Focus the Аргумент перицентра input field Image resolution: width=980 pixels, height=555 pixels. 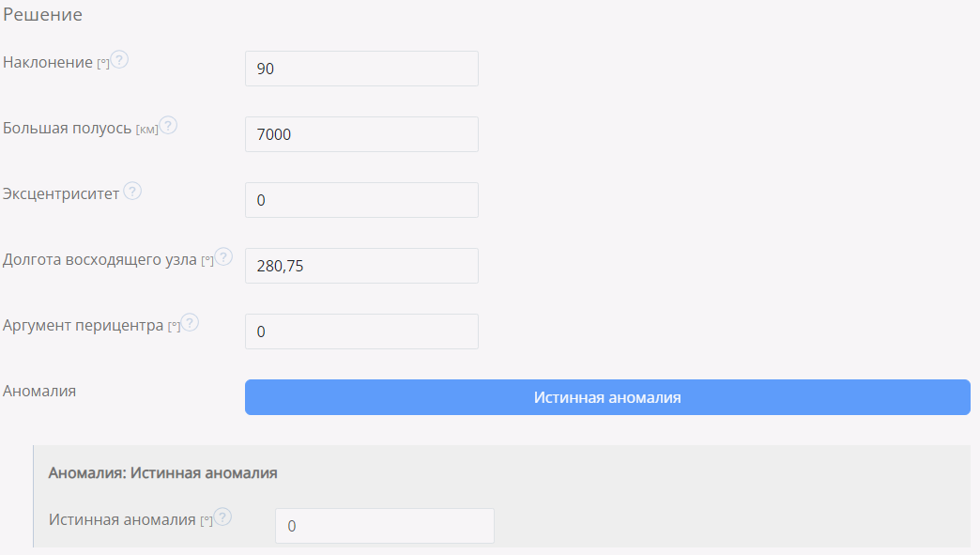[x=361, y=331]
